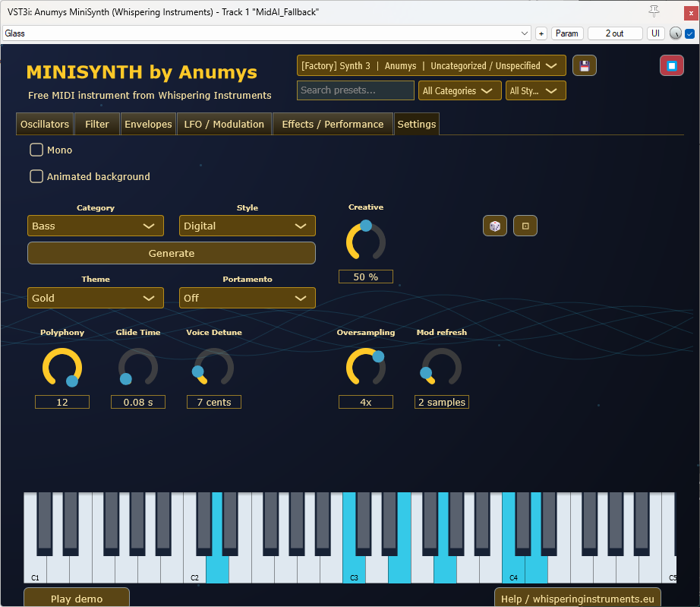Select the Settings tab
Viewport: 700px width, 607px height.
417,124
